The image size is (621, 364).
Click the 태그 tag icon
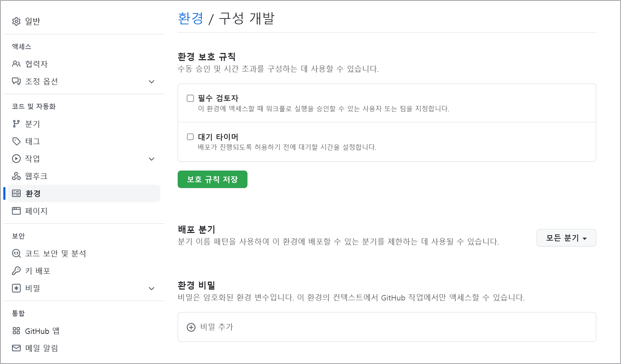click(x=16, y=141)
